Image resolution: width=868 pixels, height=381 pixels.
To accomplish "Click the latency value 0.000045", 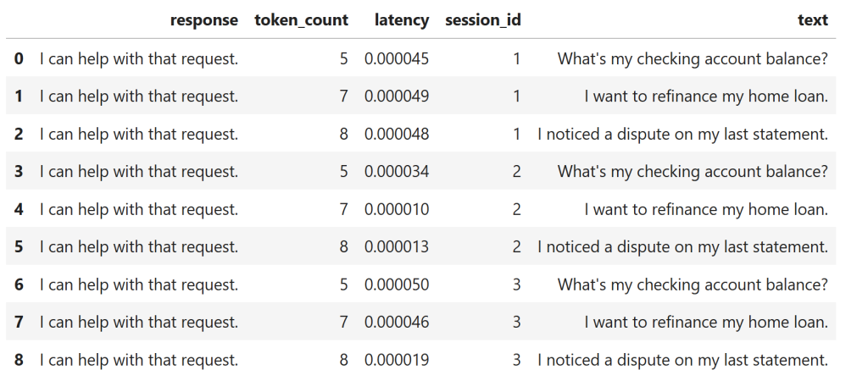I will click(x=397, y=58).
